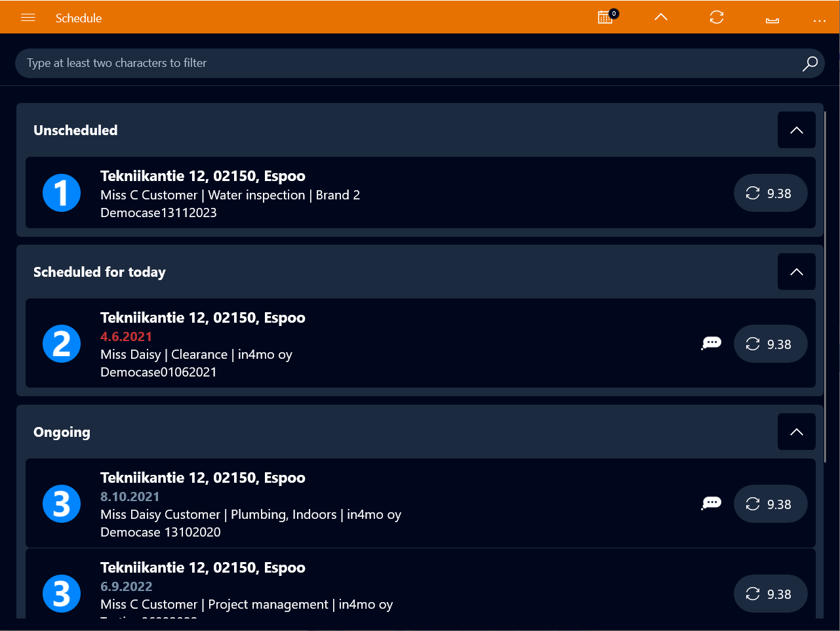Click the search magnifier icon

pyautogui.click(x=810, y=63)
